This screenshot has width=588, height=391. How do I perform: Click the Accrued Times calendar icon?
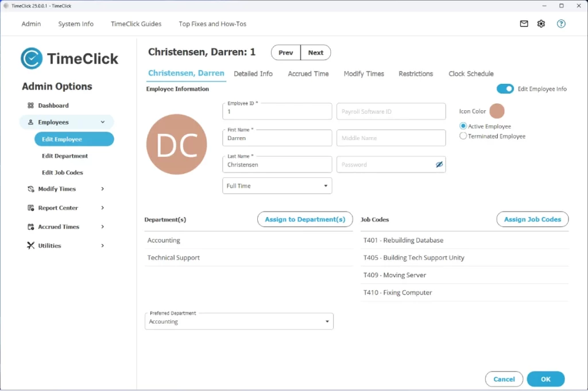tap(31, 227)
